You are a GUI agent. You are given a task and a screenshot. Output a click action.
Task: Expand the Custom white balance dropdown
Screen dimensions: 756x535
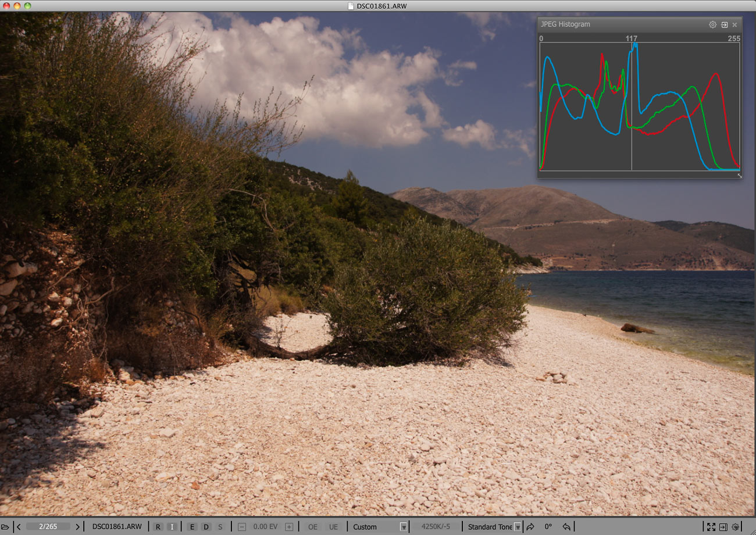pos(404,527)
